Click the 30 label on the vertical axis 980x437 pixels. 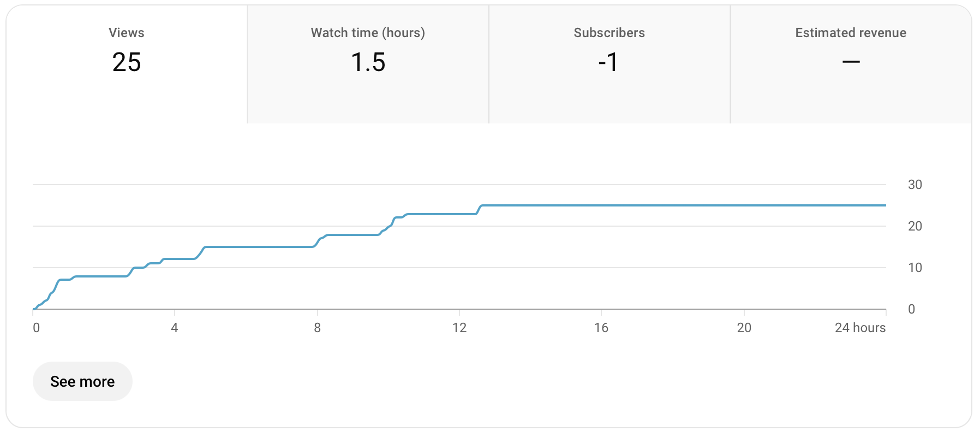pos(915,185)
